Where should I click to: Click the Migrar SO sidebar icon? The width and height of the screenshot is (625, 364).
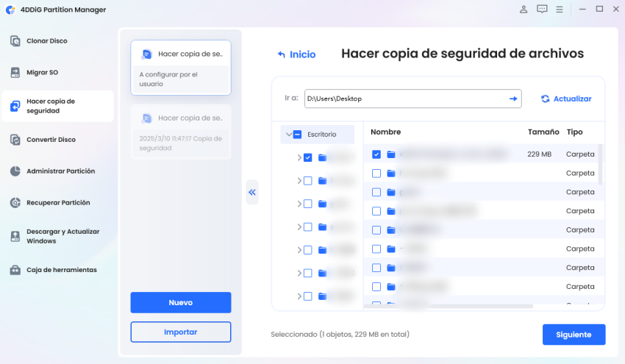15,72
